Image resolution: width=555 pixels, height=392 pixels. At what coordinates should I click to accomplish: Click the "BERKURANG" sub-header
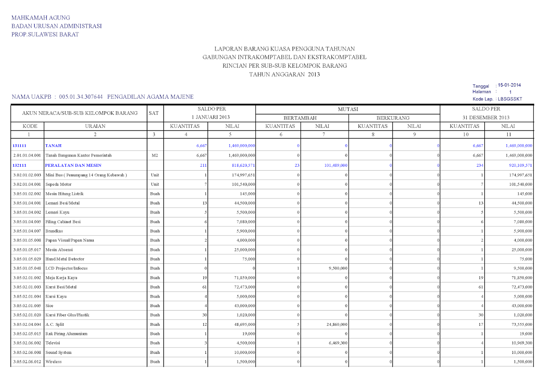393,118
